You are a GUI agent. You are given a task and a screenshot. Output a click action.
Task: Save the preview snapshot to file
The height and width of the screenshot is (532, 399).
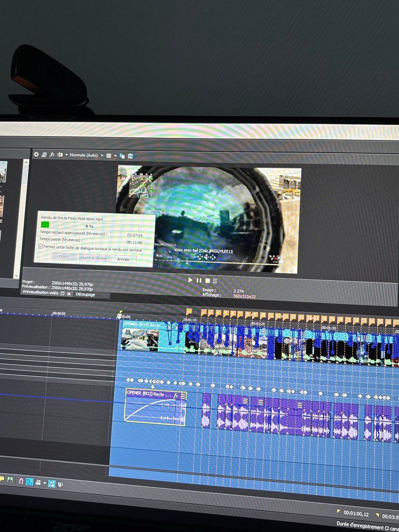[x=131, y=156]
